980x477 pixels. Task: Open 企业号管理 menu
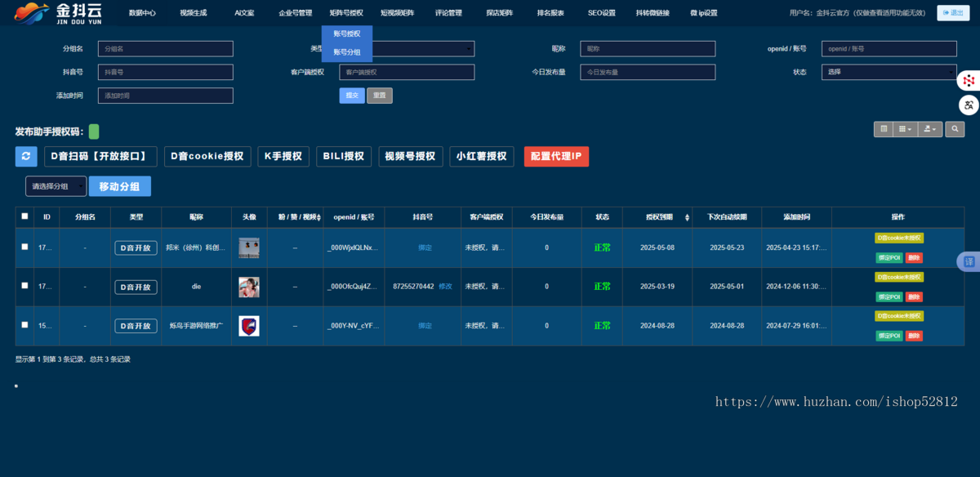point(296,13)
